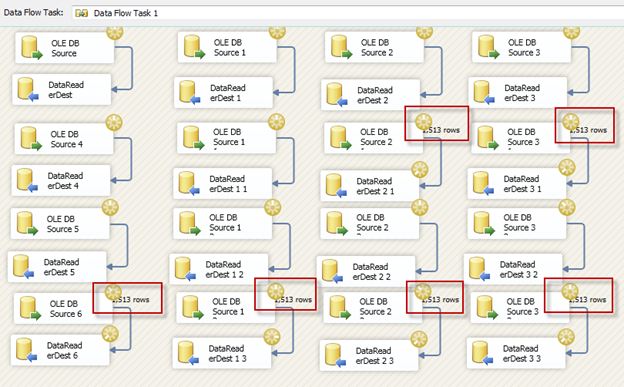Select OLE DB Source 2 feeding DataReaderDest 2
The height and width of the screenshot is (387, 624).
[374, 47]
